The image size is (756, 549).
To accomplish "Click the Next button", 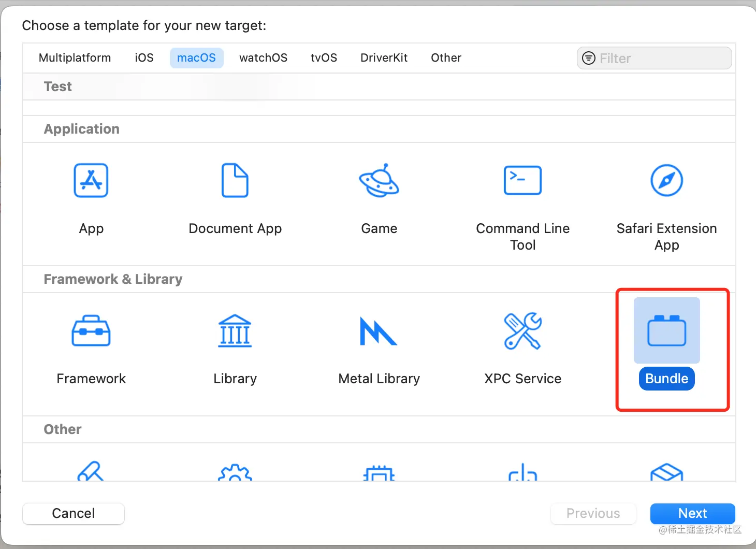I will coord(693,513).
